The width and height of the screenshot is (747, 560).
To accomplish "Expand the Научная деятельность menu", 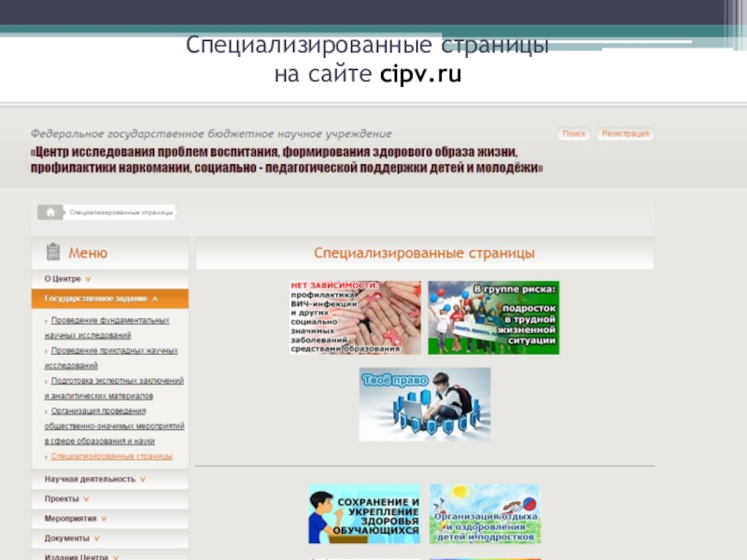I will pyautogui.click(x=110, y=479).
